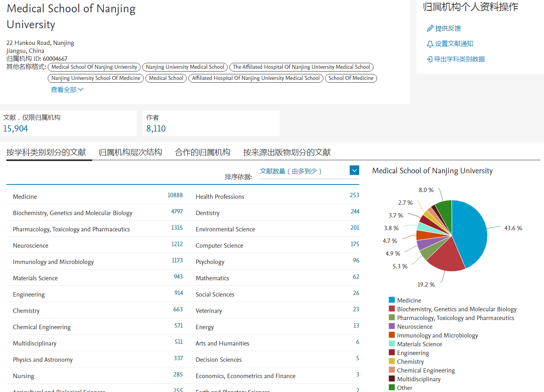
Task: Click the green Other legend swatch
Action: 392,388
